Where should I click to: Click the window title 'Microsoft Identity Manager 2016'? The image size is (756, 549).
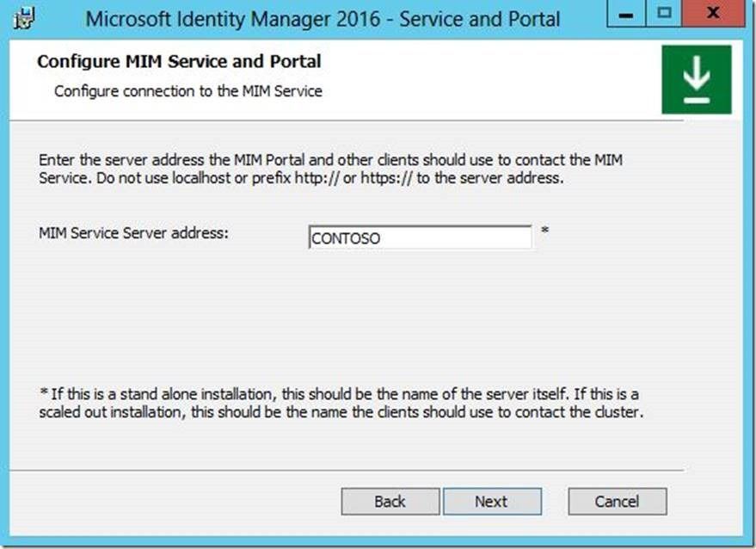[x=233, y=19]
